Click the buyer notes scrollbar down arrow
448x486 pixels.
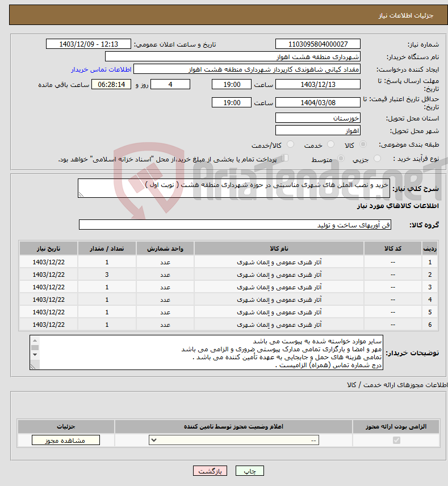click(x=35, y=355)
